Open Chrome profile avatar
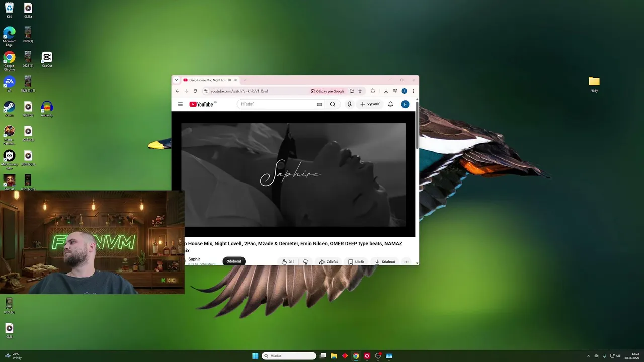This screenshot has width=644, height=362. (404, 91)
